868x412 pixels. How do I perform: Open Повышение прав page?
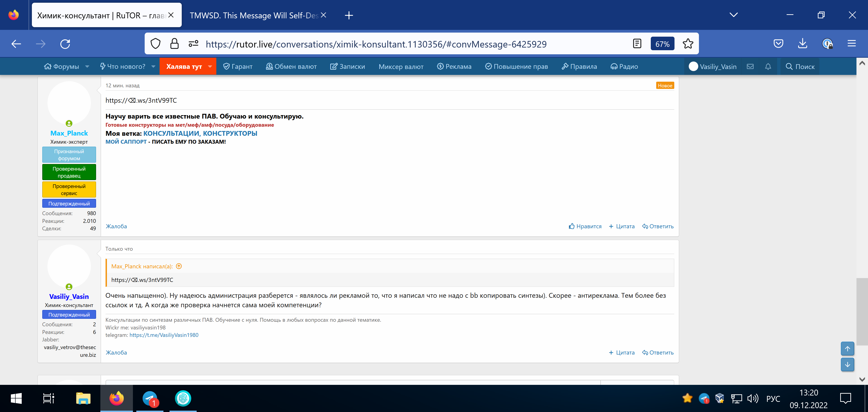point(517,67)
